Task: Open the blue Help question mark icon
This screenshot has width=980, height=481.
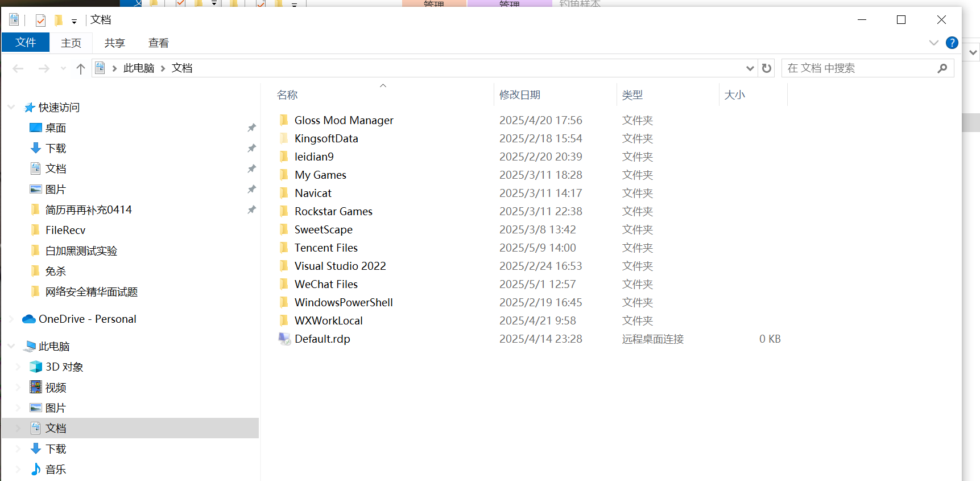Action: pos(952,43)
